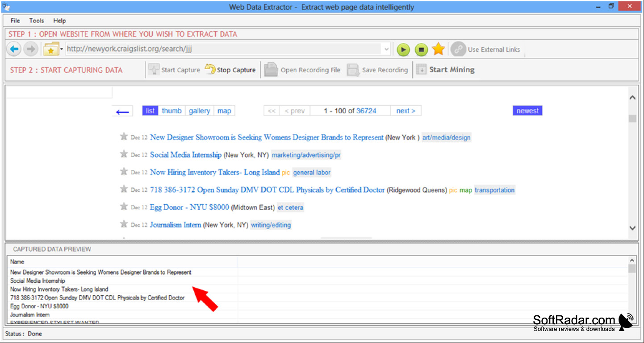Click marketing/advertising/pr category tag

[x=306, y=155]
